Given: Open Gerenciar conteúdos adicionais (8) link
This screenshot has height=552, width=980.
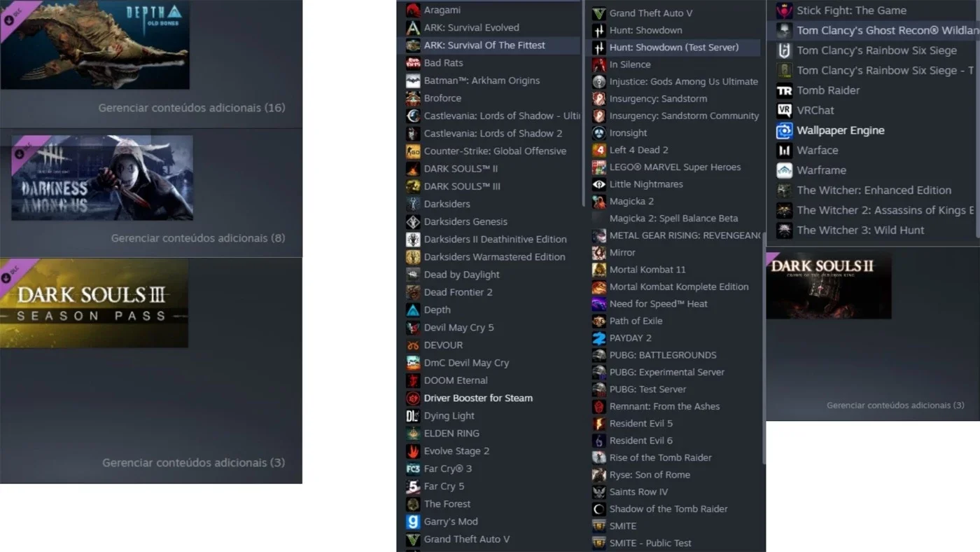Looking at the screenshot, I should point(198,238).
